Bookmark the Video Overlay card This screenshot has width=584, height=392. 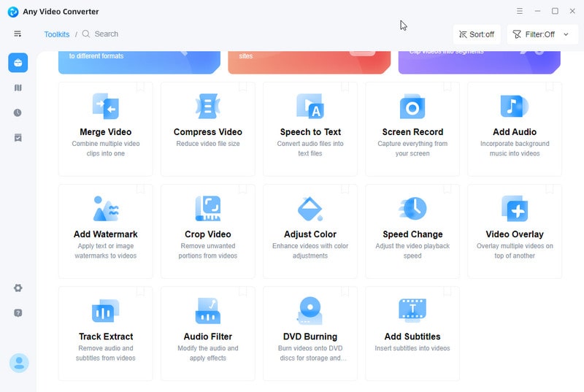coord(550,189)
